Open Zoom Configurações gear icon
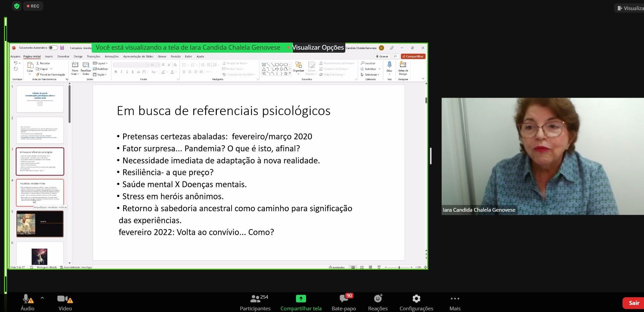The image size is (644, 312). 416,299
